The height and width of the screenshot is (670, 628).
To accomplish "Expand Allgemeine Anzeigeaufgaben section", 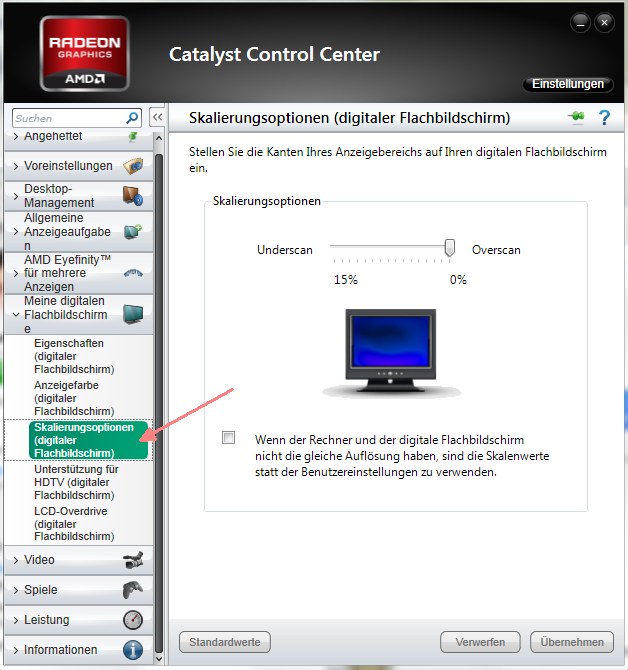I will click(16, 232).
